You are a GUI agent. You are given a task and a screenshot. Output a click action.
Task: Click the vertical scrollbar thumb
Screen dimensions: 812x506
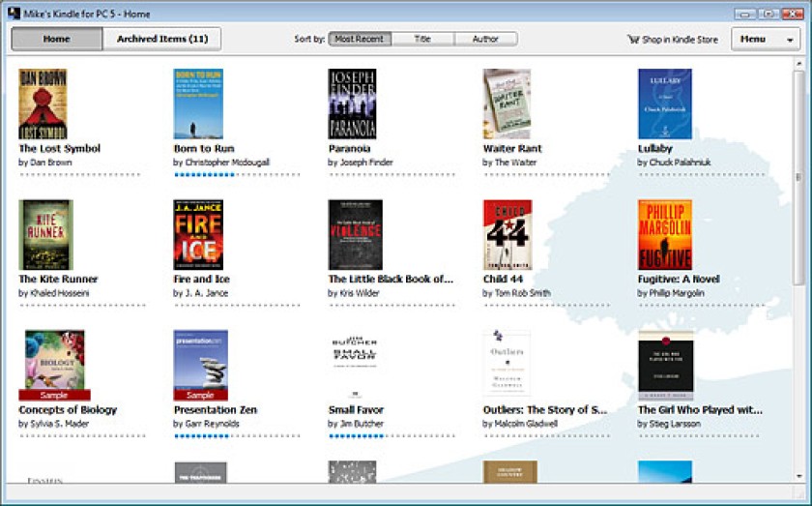(x=799, y=177)
